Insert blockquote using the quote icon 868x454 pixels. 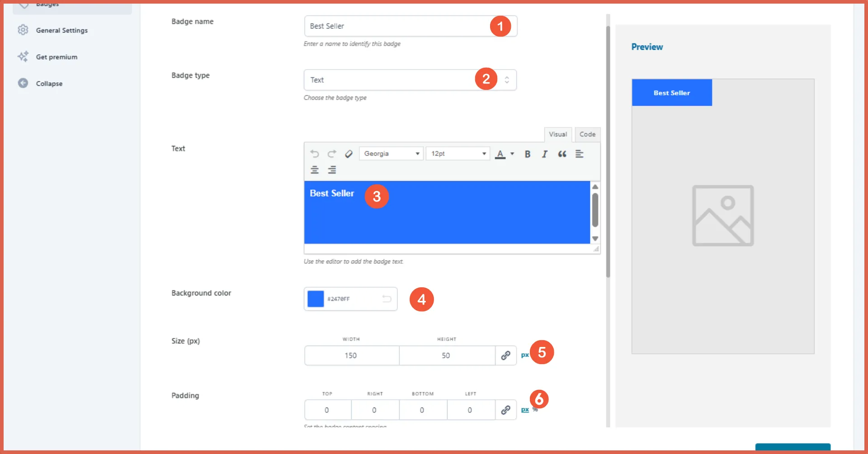pyautogui.click(x=562, y=154)
